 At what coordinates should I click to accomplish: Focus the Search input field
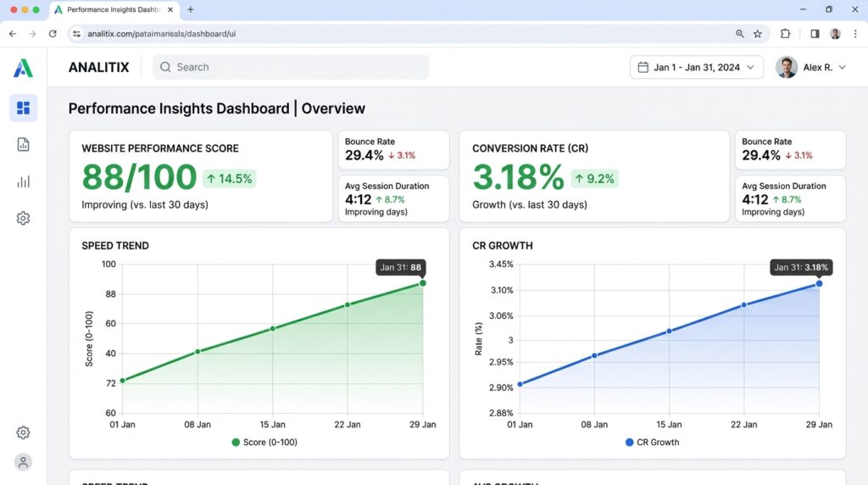pos(291,67)
